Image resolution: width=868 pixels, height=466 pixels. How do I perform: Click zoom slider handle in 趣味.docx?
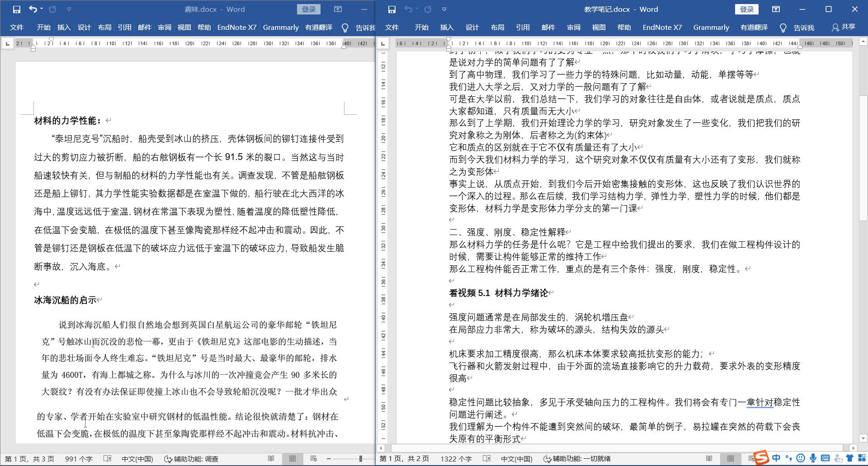click(x=360, y=459)
